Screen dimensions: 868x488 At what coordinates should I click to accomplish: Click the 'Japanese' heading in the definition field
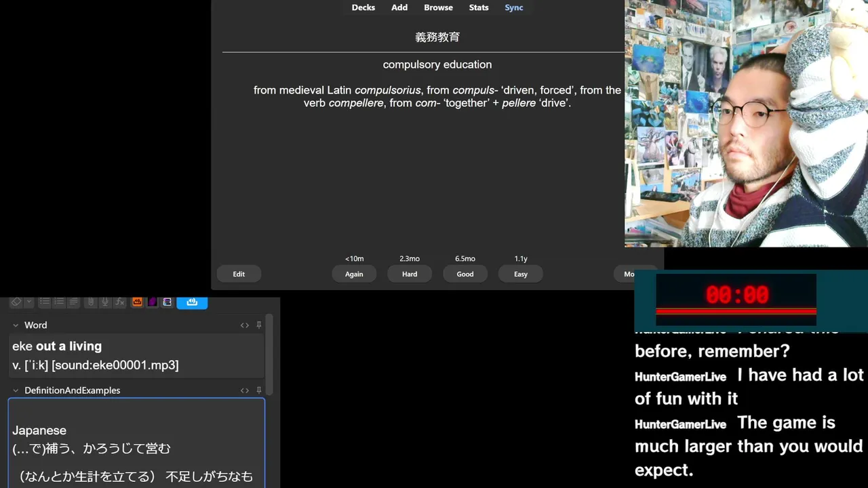[x=39, y=430]
